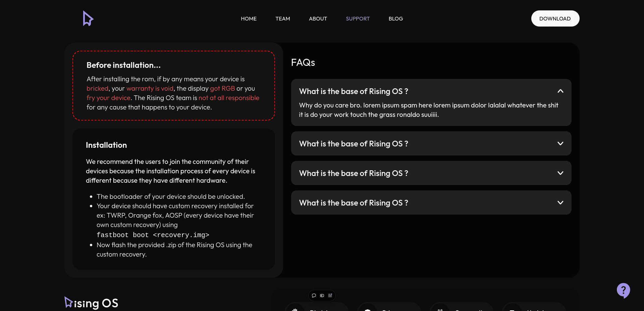The height and width of the screenshot is (311, 644).
Task: Open the BLOG section
Action: tap(396, 19)
